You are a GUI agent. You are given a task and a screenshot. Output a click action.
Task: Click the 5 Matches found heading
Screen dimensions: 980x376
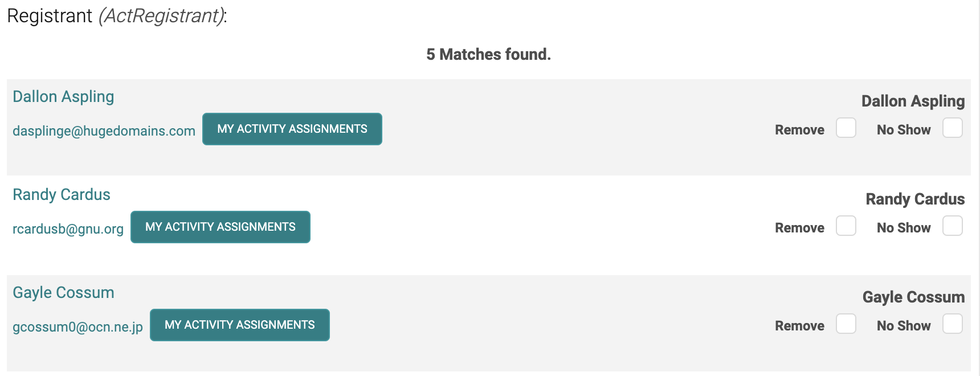488,55
